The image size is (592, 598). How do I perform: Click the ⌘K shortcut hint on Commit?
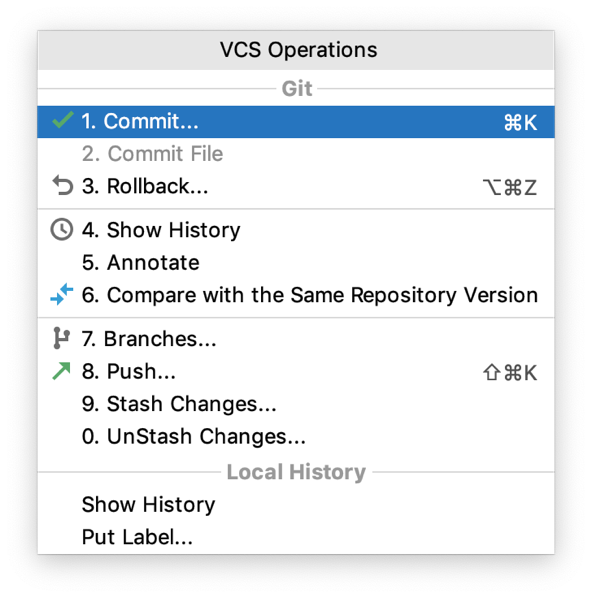[x=520, y=123]
